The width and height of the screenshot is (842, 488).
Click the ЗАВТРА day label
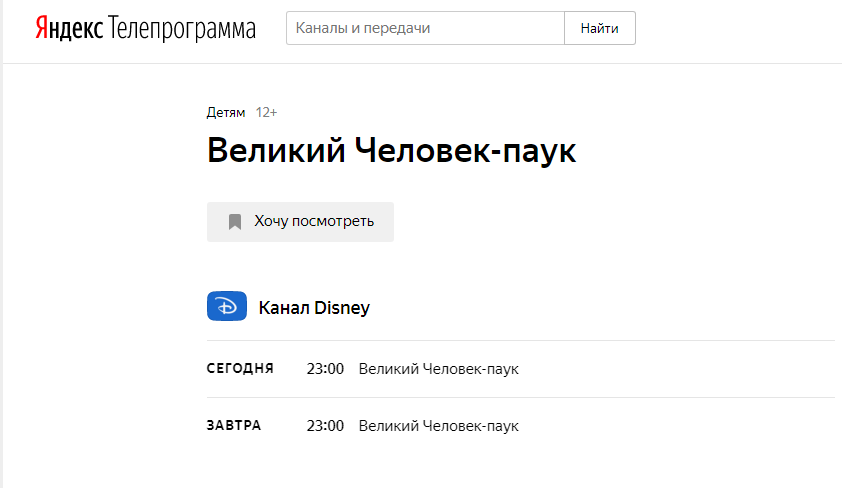pyautogui.click(x=234, y=425)
